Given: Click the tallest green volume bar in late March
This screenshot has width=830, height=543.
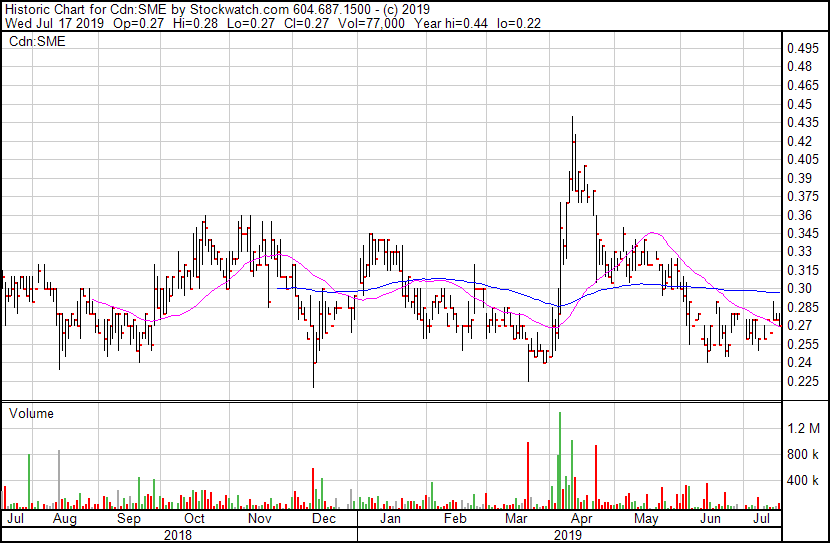Looking at the screenshot, I should (x=560, y=460).
